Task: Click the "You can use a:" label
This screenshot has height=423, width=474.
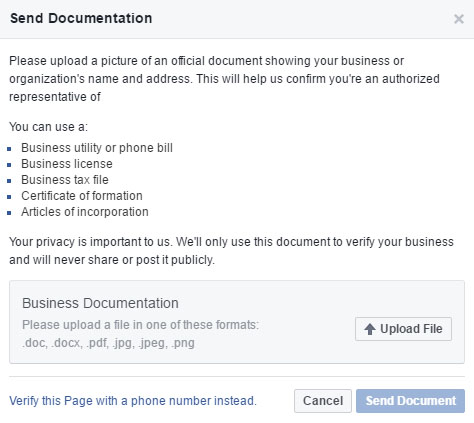Action: (48, 127)
